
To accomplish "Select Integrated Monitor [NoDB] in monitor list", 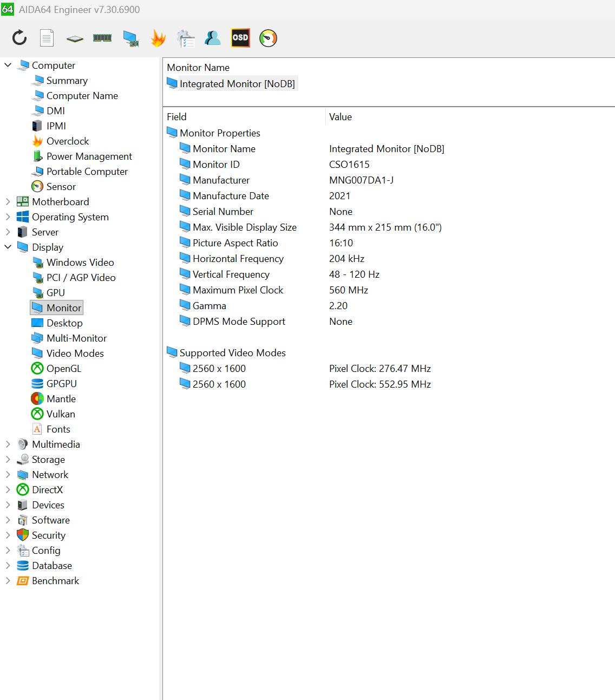I will tap(231, 83).
